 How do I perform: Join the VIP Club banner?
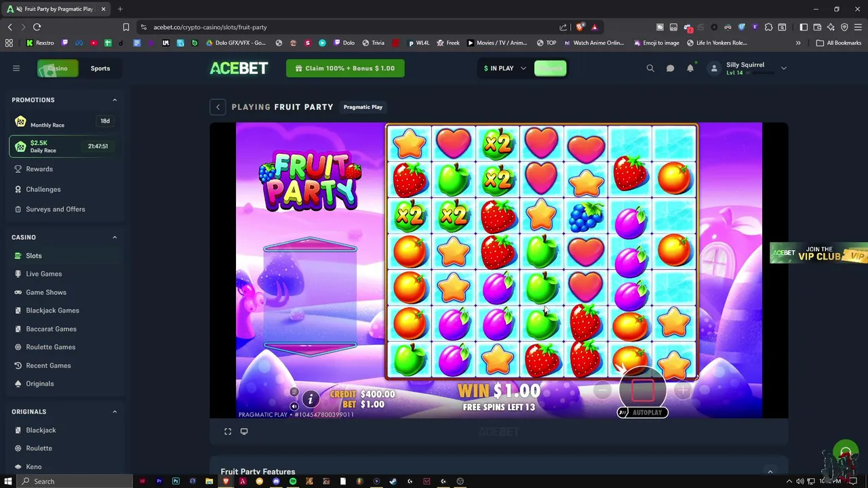(818, 253)
